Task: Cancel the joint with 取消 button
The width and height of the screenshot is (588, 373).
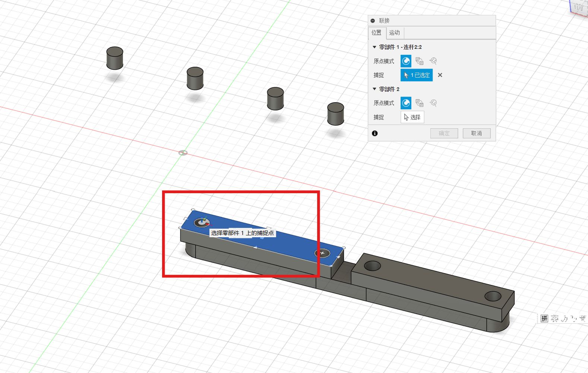Action: click(477, 133)
